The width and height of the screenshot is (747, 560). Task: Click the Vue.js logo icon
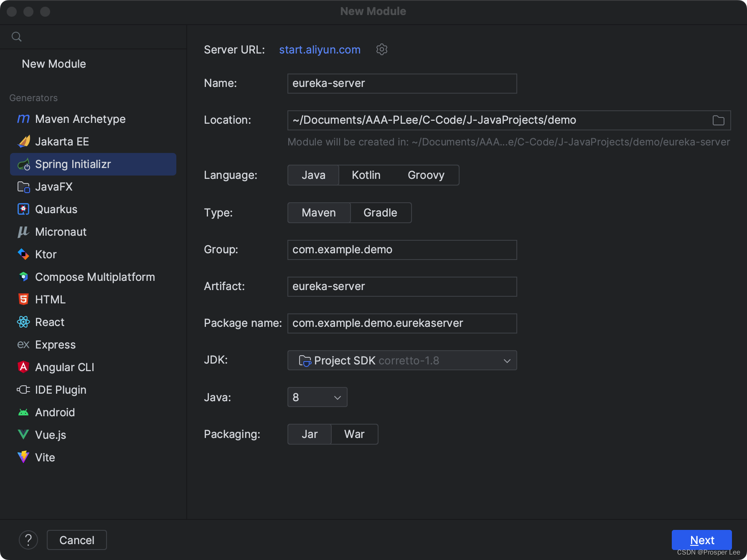click(x=23, y=435)
